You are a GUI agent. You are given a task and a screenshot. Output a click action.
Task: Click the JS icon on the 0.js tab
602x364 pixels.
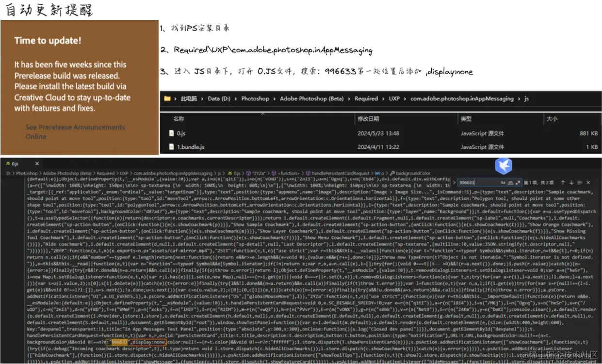[8, 164]
